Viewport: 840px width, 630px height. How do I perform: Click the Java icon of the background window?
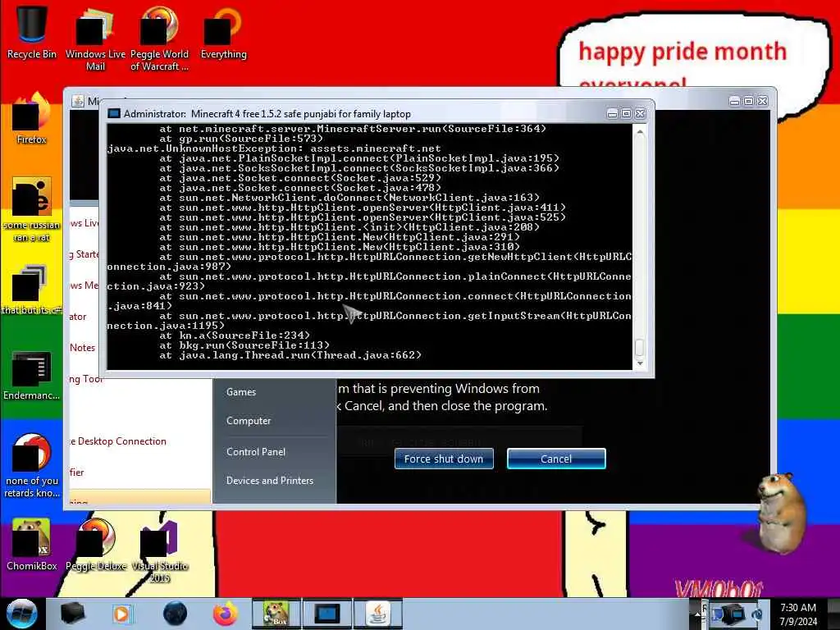tap(78, 101)
